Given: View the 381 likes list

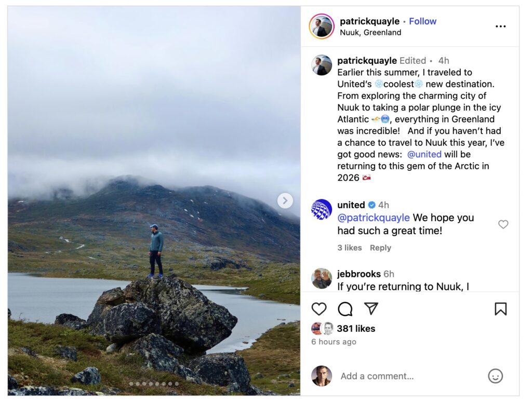Looking at the screenshot, I should [x=355, y=329].
